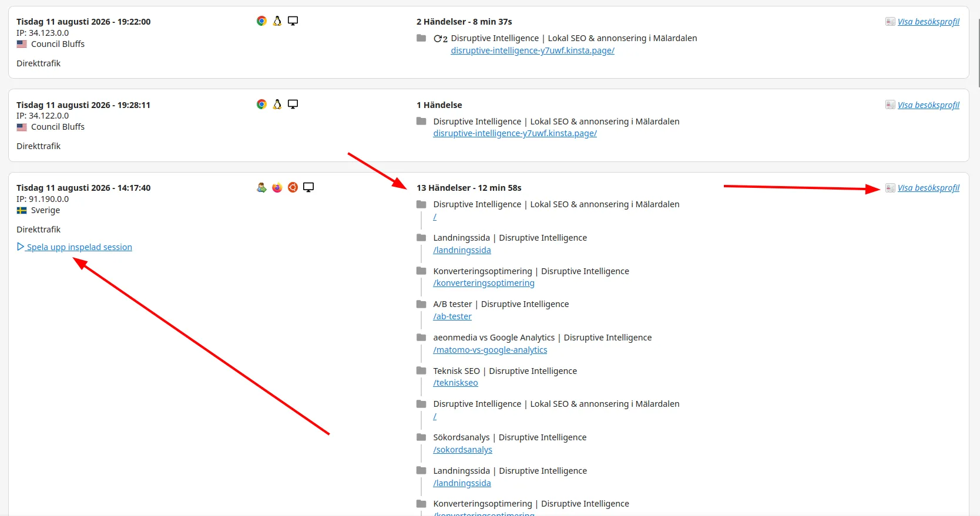
Task: Click the title 'A/B tester | Disruptive Intelligence'
Action: click(x=501, y=304)
